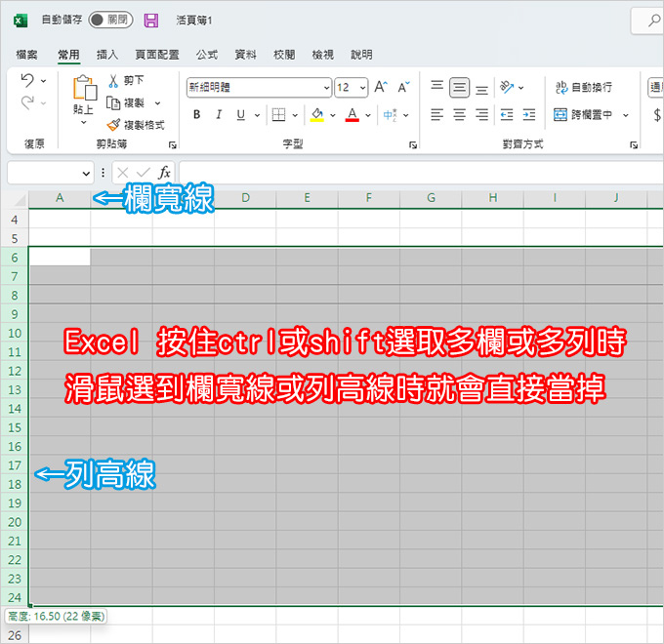This screenshot has height=644, width=664.
Task: Click the Redo arrow icon
Action: point(27,102)
